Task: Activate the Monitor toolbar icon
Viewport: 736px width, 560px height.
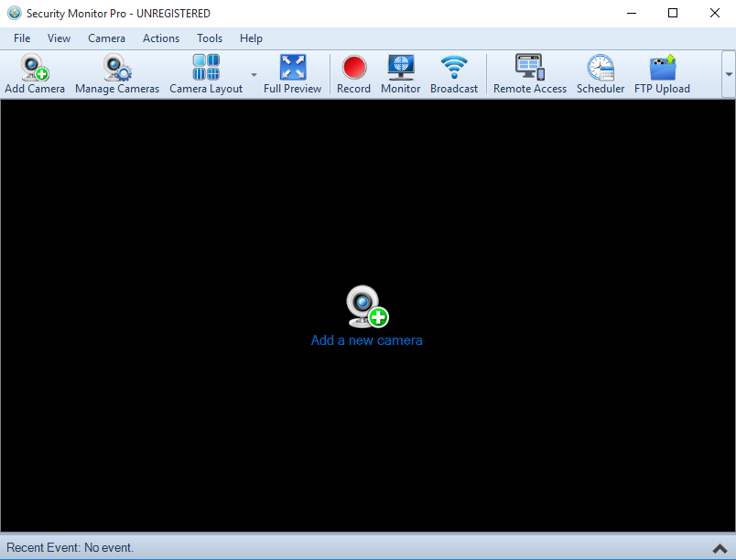Action: 400,74
